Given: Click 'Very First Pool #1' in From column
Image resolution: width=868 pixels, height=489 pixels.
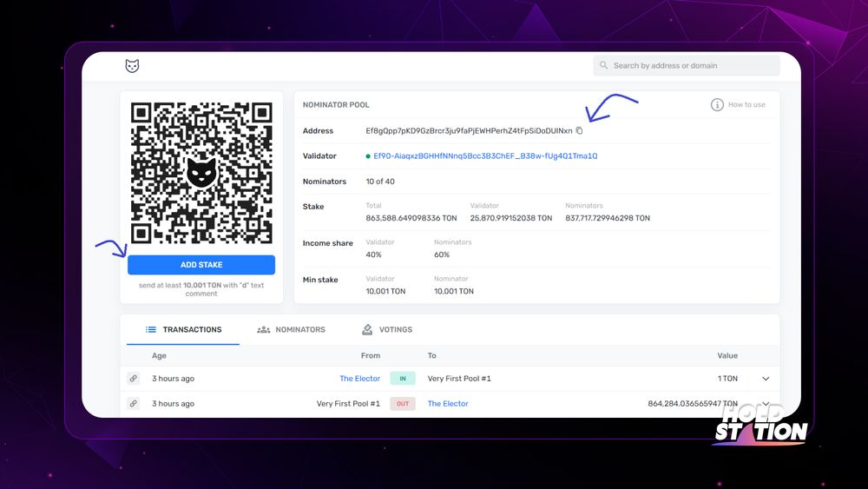Looking at the screenshot, I should click(x=348, y=404).
